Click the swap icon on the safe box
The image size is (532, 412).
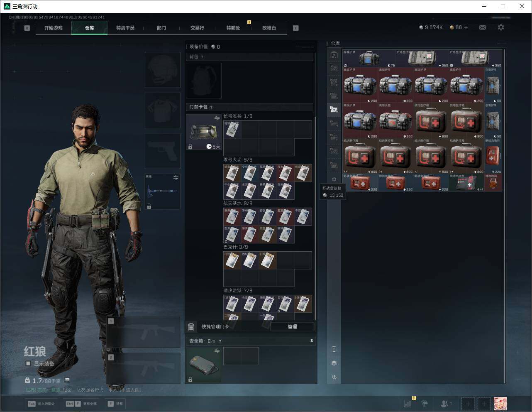click(217, 351)
